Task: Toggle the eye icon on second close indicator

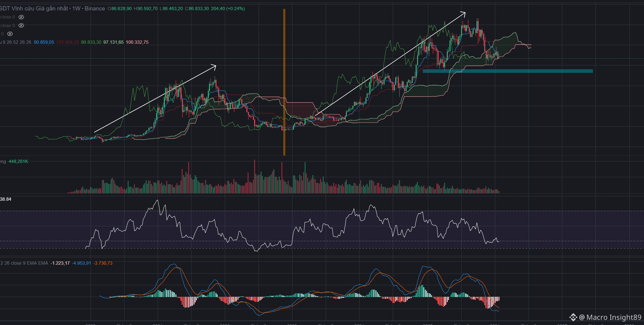Action: [x=21, y=26]
